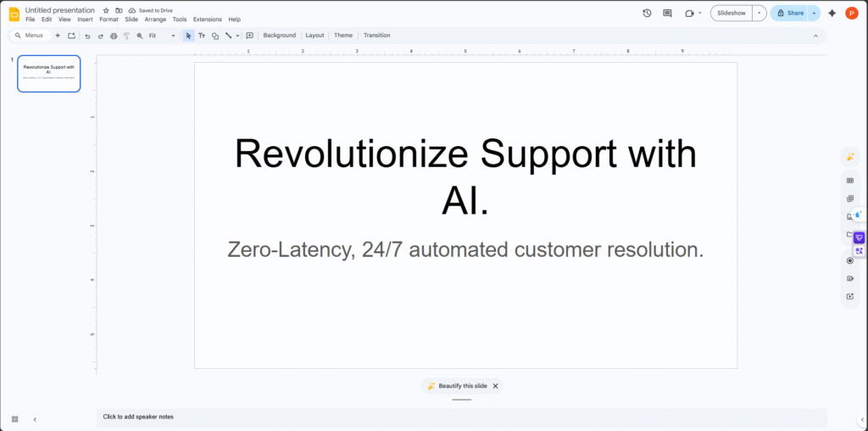Open the Extensions menu
The height and width of the screenshot is (431, 868).
207,20
